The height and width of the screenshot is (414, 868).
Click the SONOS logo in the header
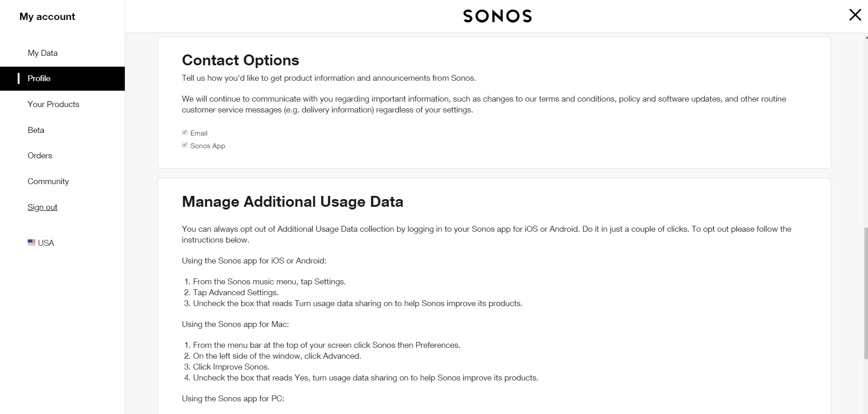pyautogui.click(x=497, y=16)
